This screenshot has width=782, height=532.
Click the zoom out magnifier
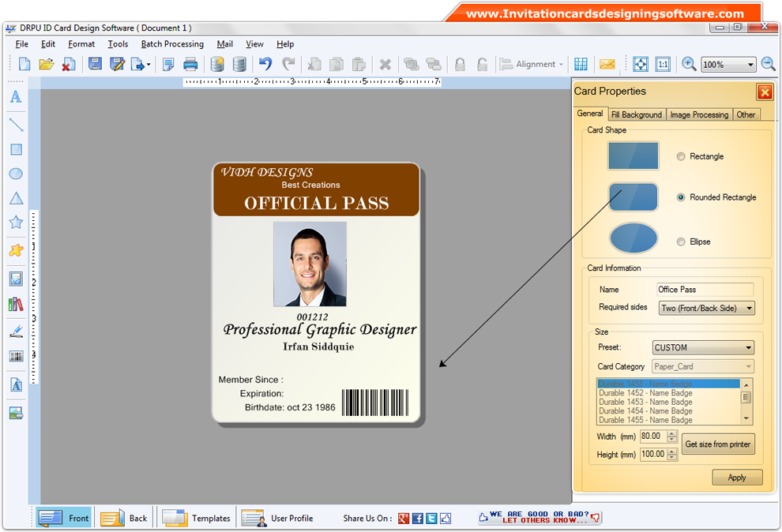pyautogui.click(x=769, y=64)
